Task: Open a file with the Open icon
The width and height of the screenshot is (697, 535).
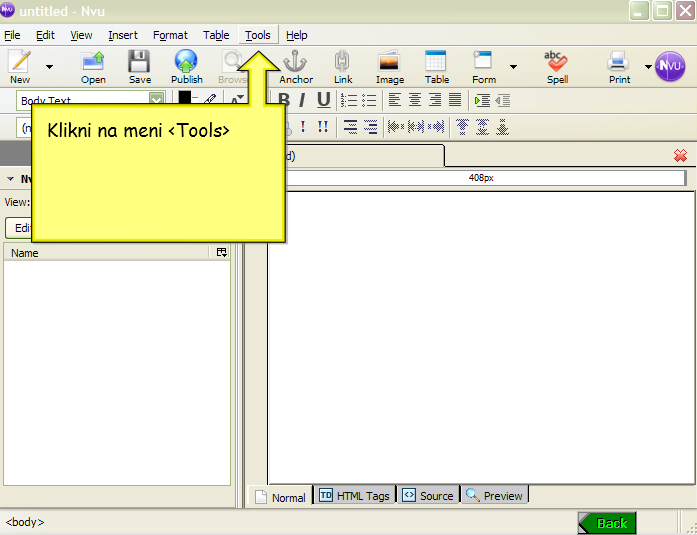Action: pyautogui.click(x=93, y=66)
